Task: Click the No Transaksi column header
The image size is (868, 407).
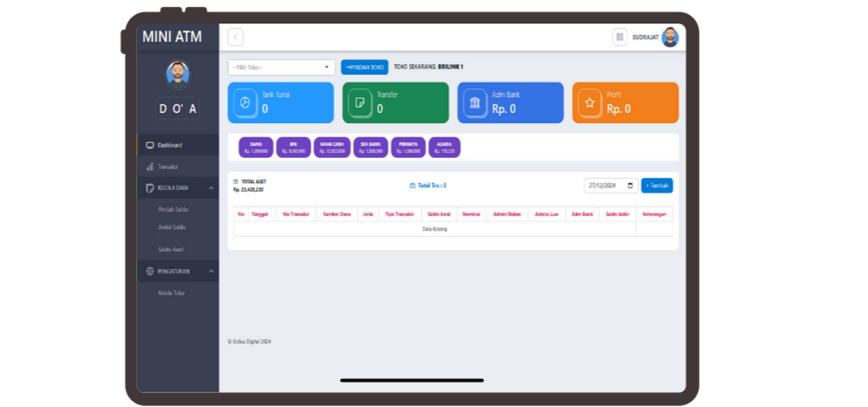Action: point(296,213)
